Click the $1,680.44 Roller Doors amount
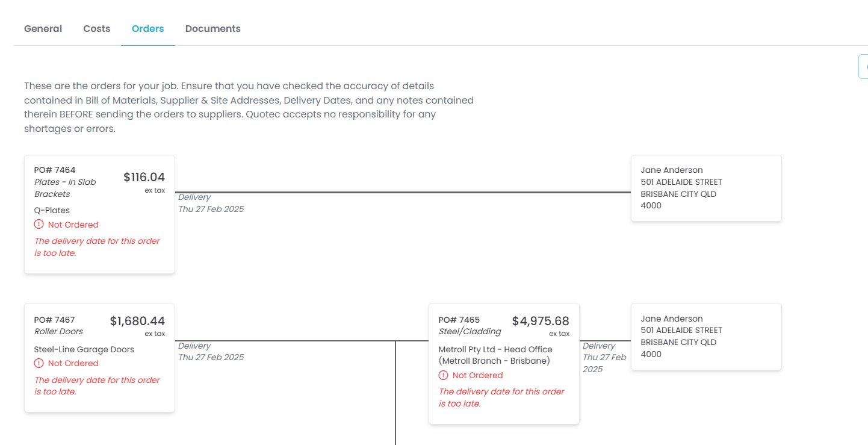The height and width of the screenshot is (445, 868). point(137,322)
